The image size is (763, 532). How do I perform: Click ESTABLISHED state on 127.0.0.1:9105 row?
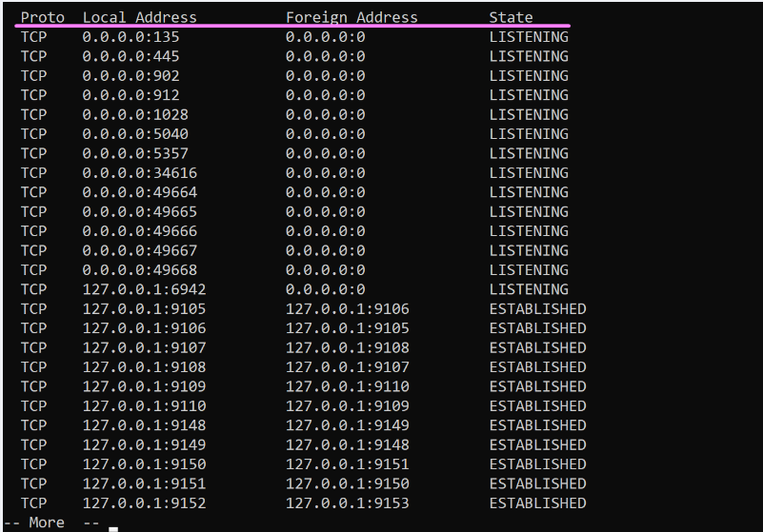[x=537, y=309]
